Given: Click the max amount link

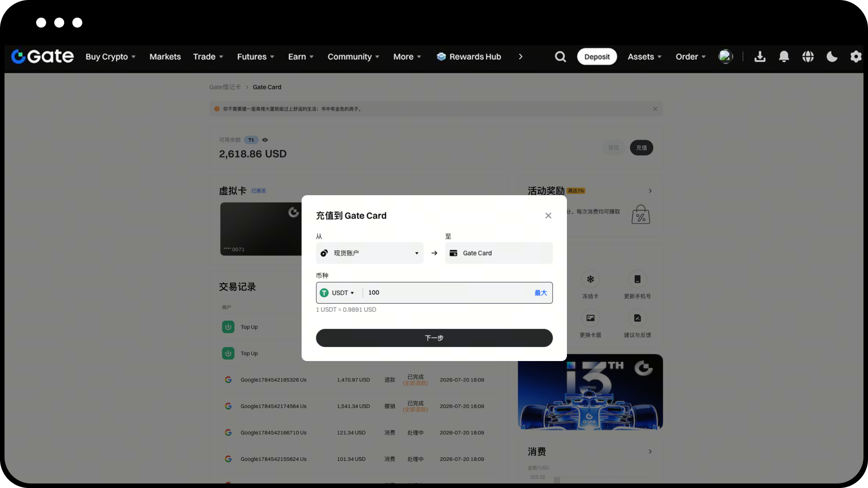Looking at the screenshot, I should 541,293.
